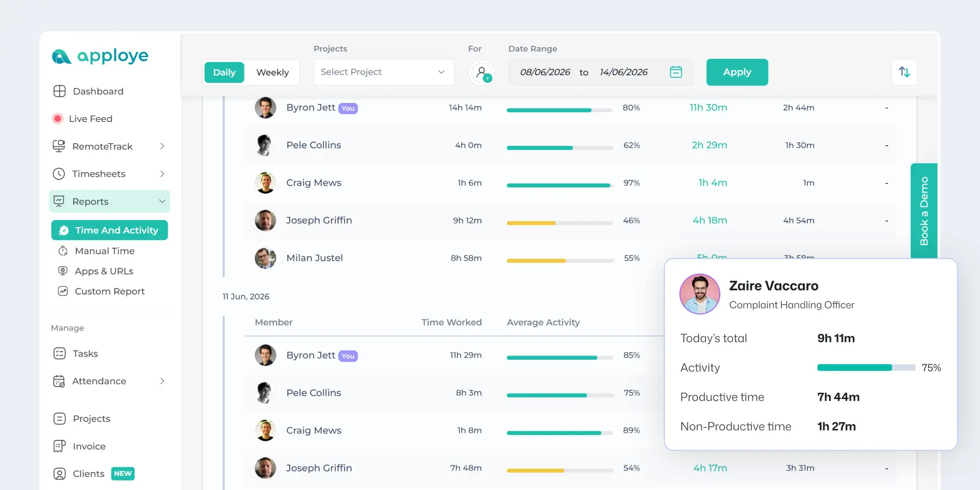Click the 7h 44m productive time value
Viewport: 980px width, 490px height.
tap(838, 397)
